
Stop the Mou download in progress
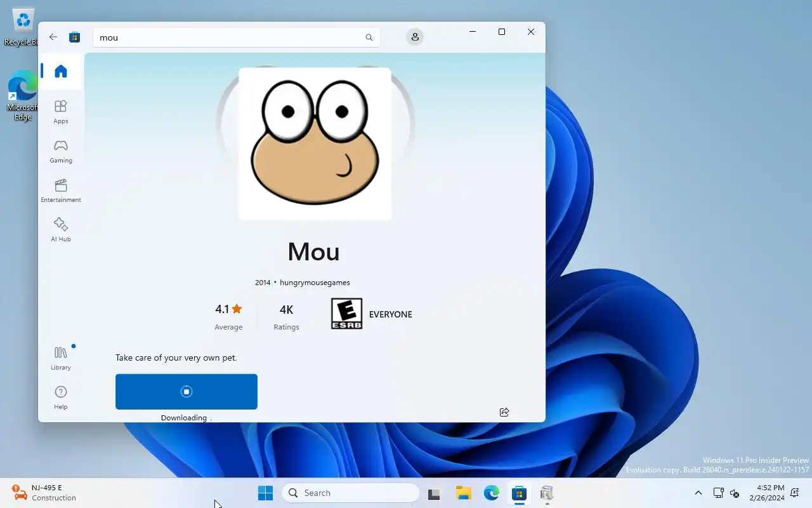click(187, 392)
